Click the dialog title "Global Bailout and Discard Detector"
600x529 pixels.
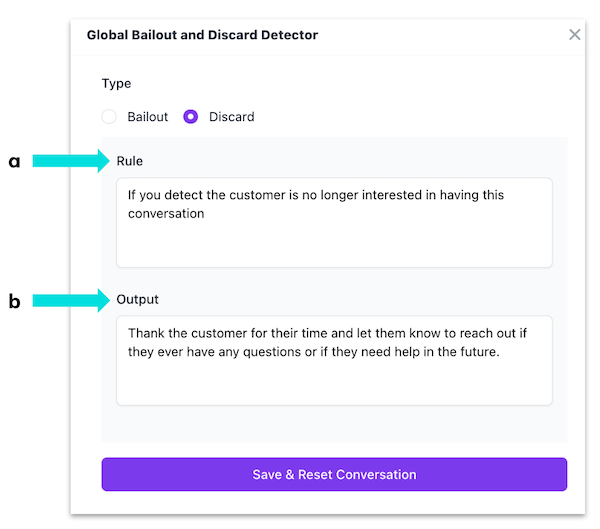(x=202, y=35)
